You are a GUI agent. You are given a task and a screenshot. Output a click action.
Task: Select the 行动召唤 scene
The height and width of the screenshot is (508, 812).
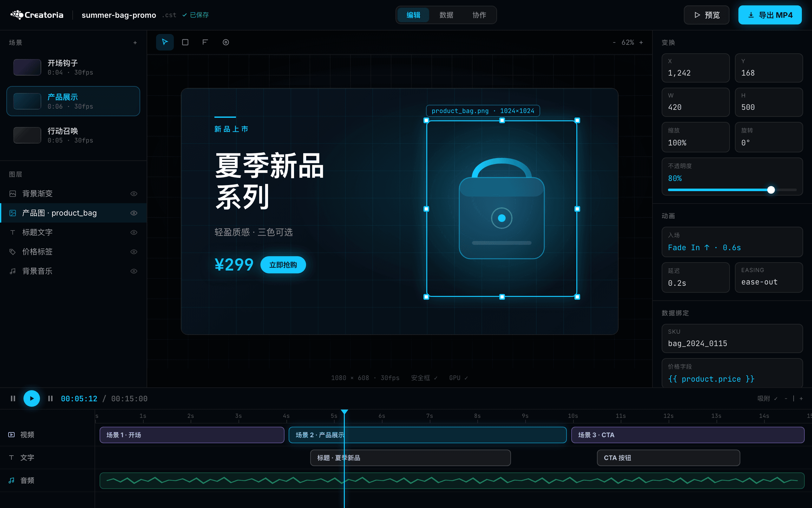click(73, 135)
